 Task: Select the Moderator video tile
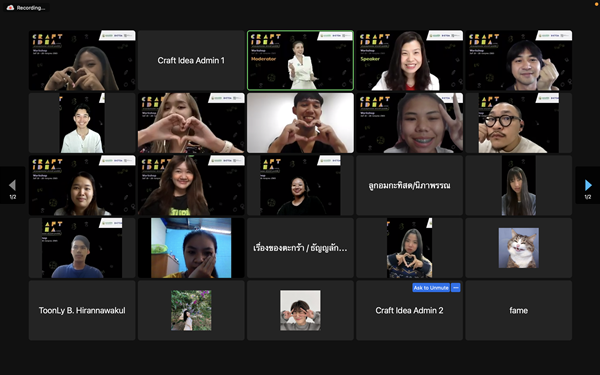(300, 60)
